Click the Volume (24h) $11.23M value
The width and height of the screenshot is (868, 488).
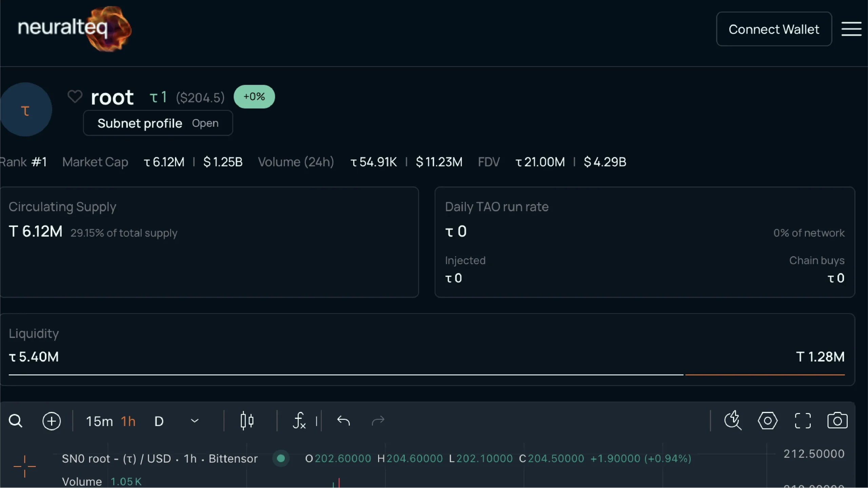(x=439, y=162)
